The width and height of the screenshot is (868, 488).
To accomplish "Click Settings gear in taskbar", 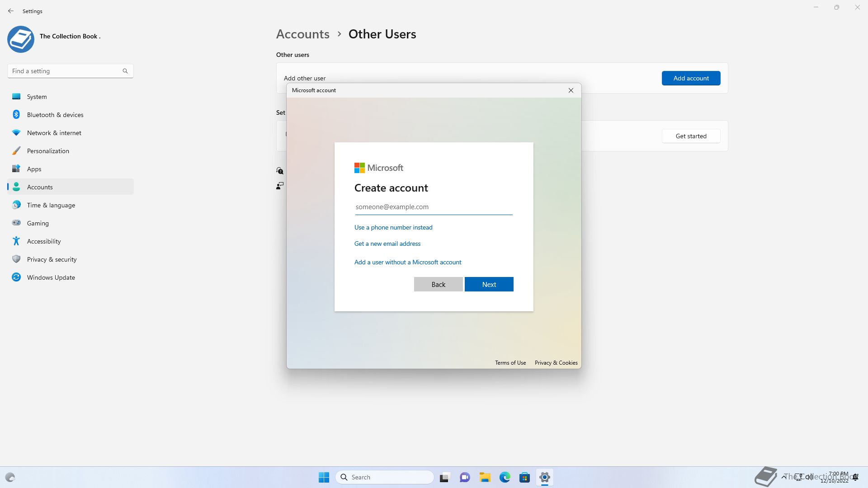I will click(x=545, y=477).
